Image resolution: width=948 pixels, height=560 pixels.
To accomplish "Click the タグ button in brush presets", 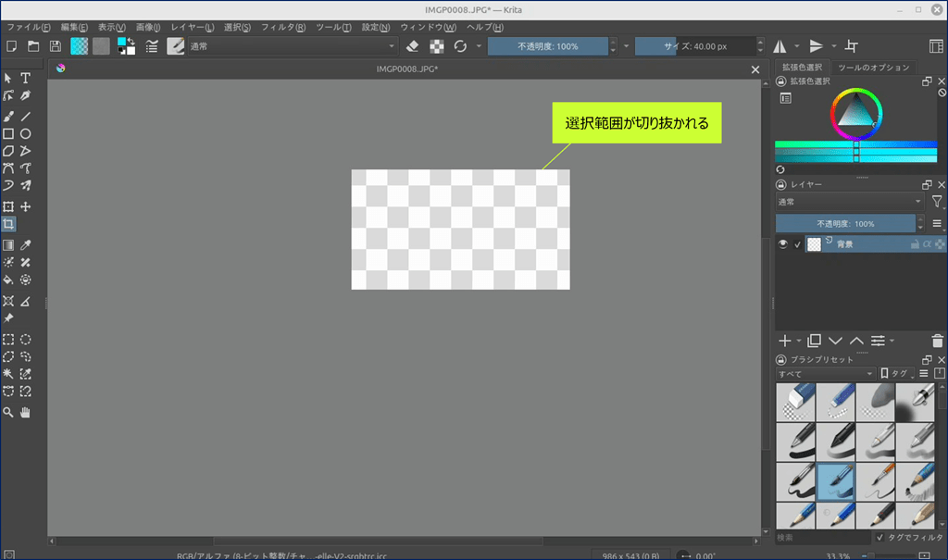I will [896, 373].
